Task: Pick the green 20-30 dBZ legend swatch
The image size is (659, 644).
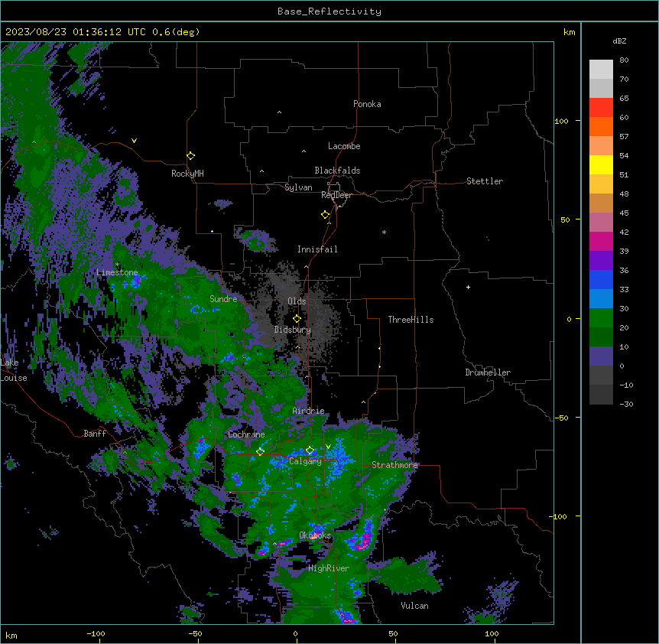Action: [x=601, y=318]
